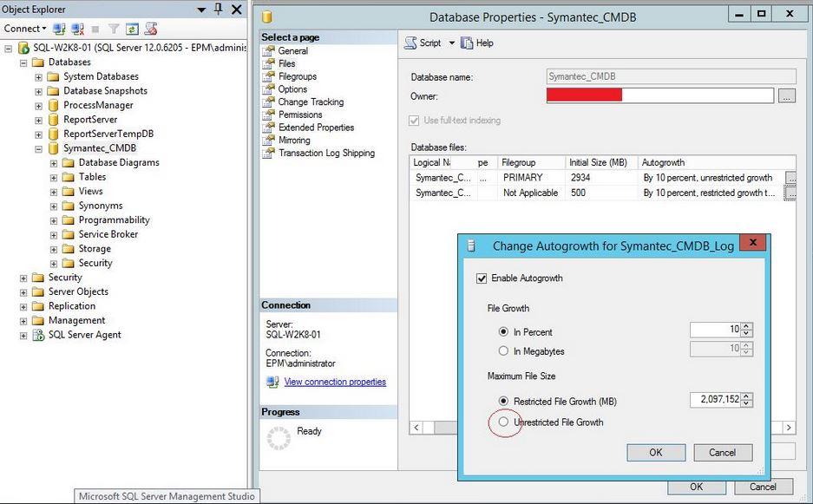Viewport: 813px width, 504px height.
Task: Select the In Megabytes radio button
Action: point(503,350)
